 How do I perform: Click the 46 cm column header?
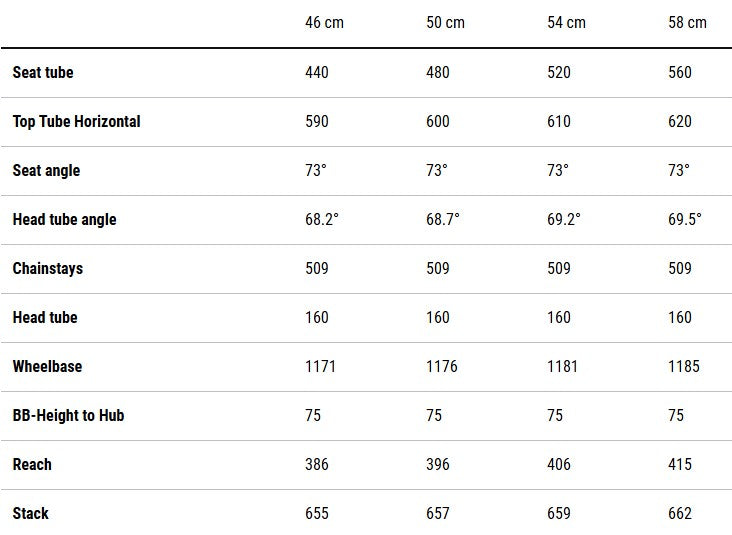[x=324, y=22]
